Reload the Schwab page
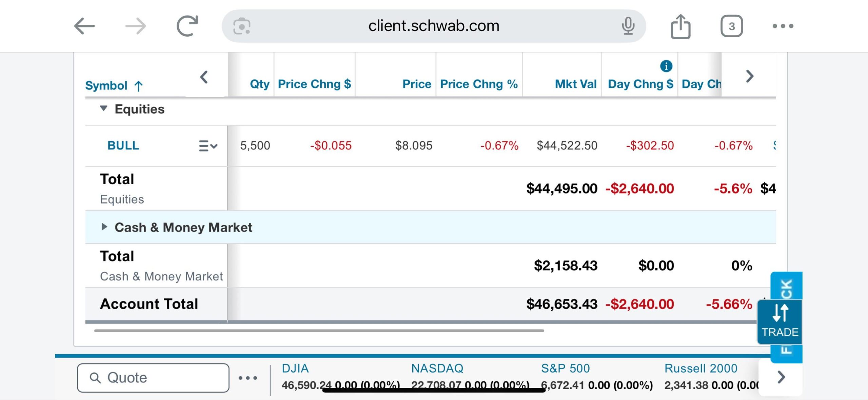 [187, 26]
